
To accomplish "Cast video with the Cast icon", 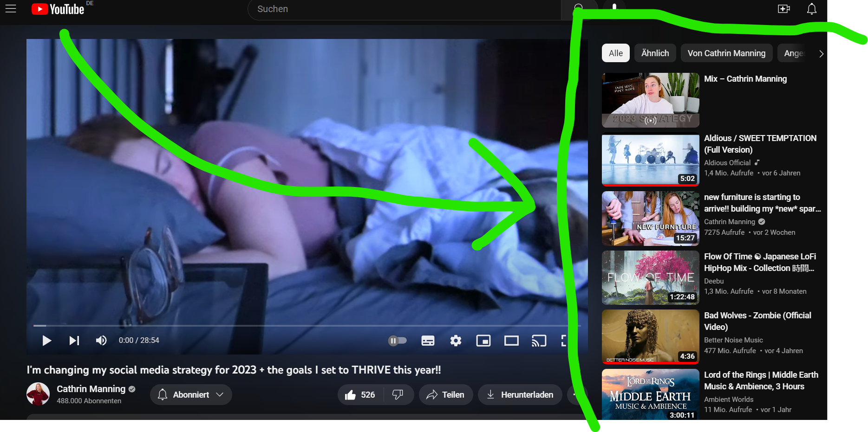I will (539, 341).
